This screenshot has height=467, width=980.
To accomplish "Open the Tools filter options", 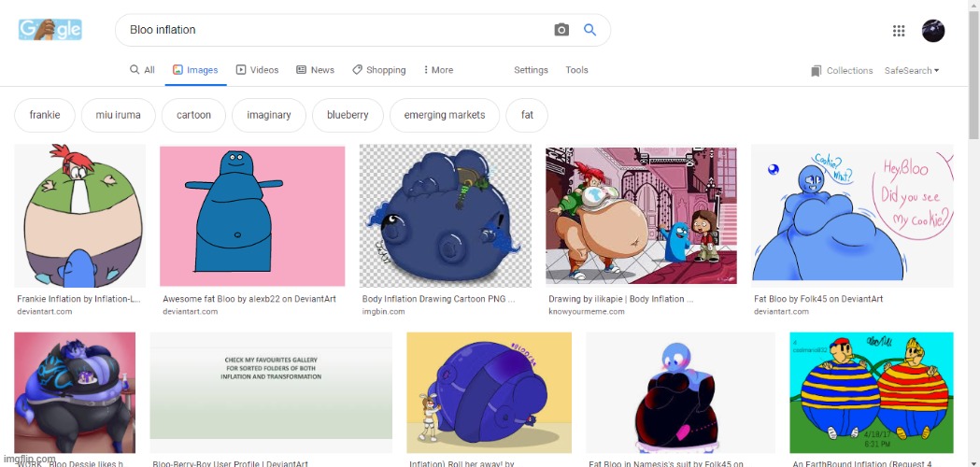I will point(576,70).
